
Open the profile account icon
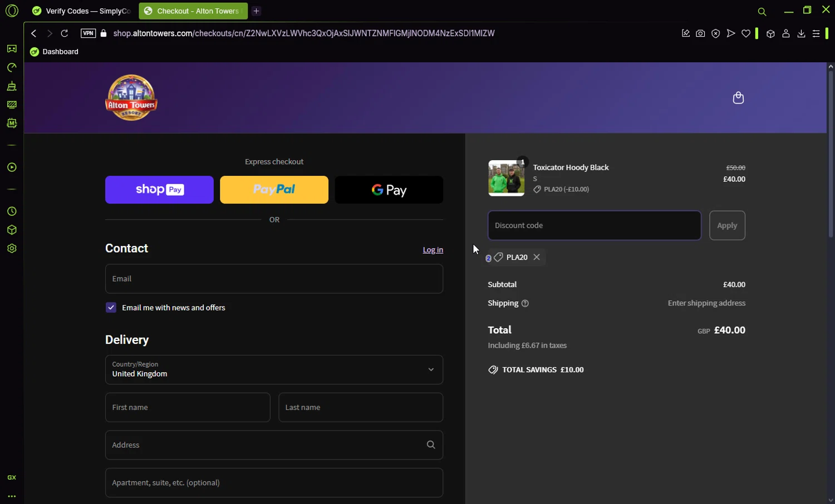click(786, 33)
